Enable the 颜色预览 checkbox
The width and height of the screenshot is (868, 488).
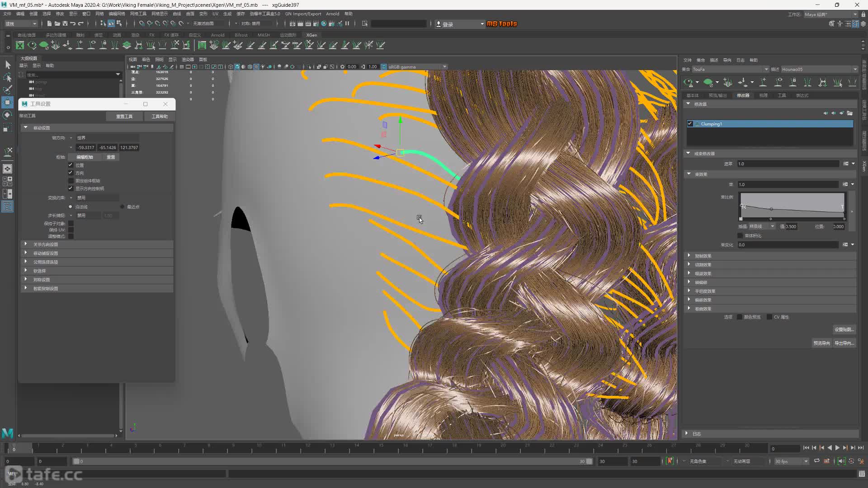coord(740,317)
